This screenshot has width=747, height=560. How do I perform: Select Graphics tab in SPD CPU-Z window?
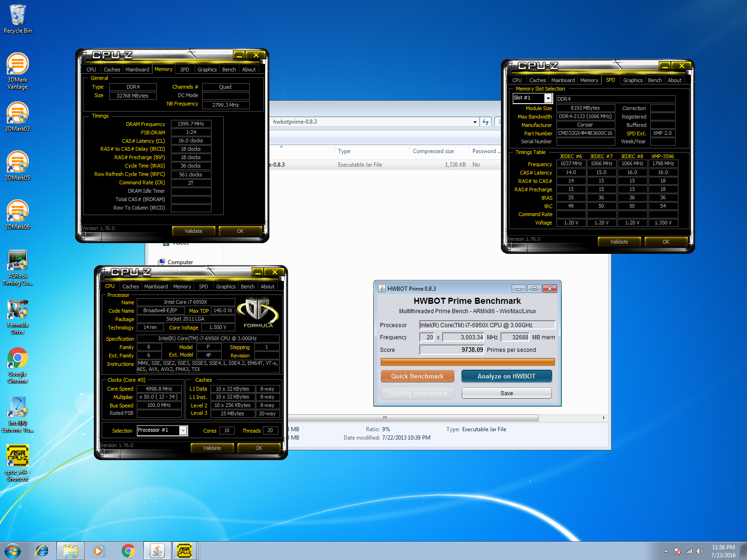click(x=633, y=80)
